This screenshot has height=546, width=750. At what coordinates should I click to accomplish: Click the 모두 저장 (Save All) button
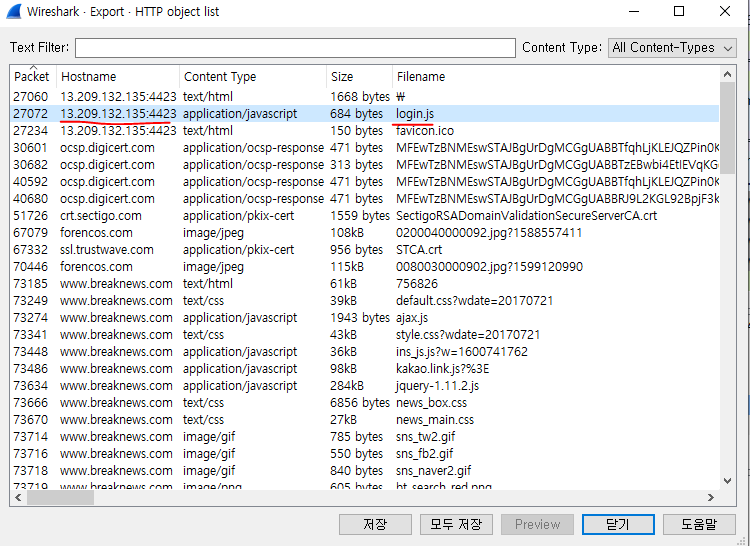(456, 524)
